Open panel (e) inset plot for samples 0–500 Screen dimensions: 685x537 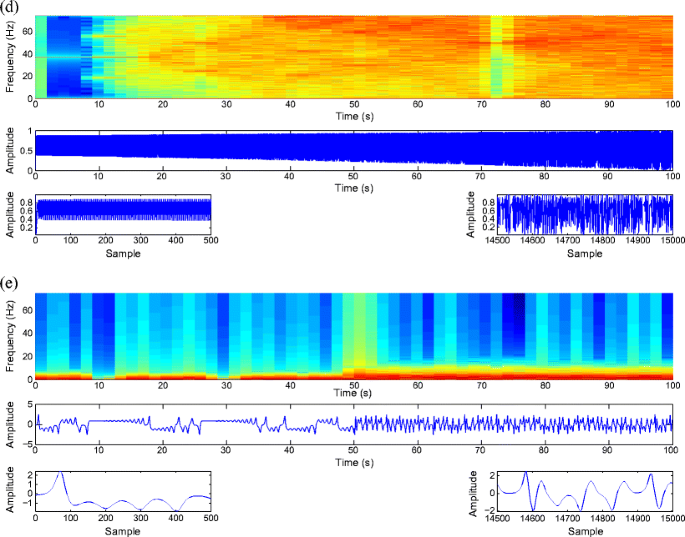(123, 491)
